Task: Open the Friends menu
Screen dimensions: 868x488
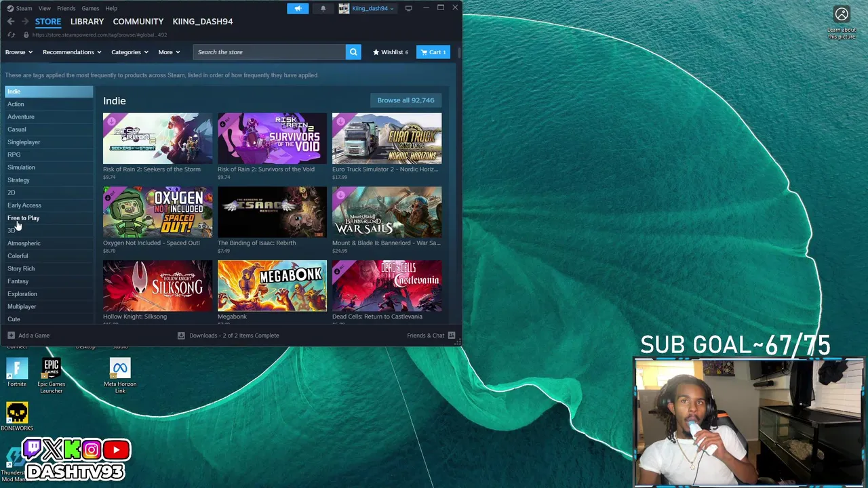Action: pos(66,8)
